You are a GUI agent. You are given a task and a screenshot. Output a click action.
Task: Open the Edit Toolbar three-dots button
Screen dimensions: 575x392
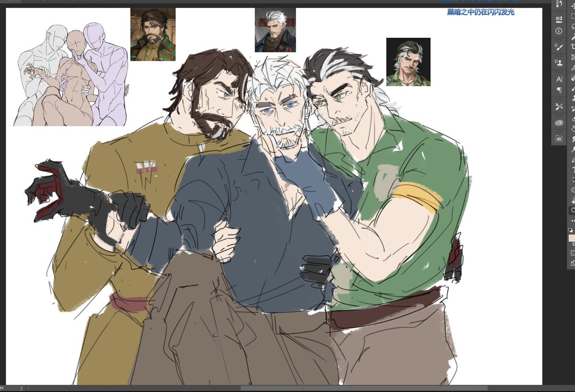(573, 220)
